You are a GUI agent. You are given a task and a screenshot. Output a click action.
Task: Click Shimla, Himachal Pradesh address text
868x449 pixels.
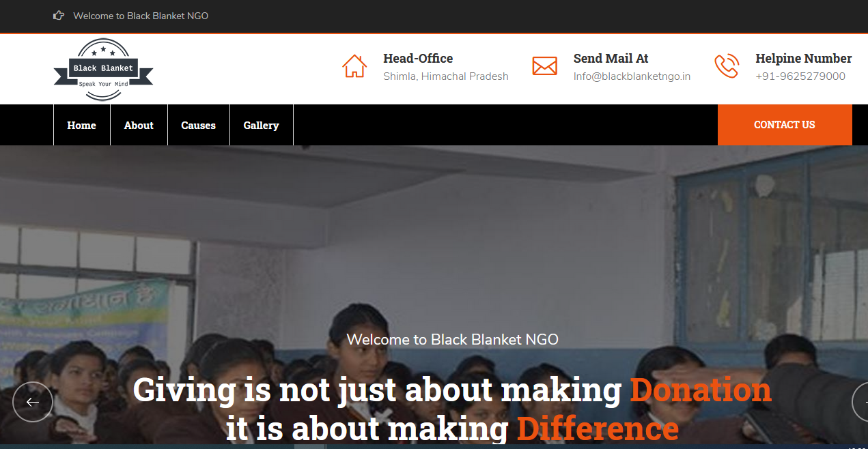[x=446, y=76]
